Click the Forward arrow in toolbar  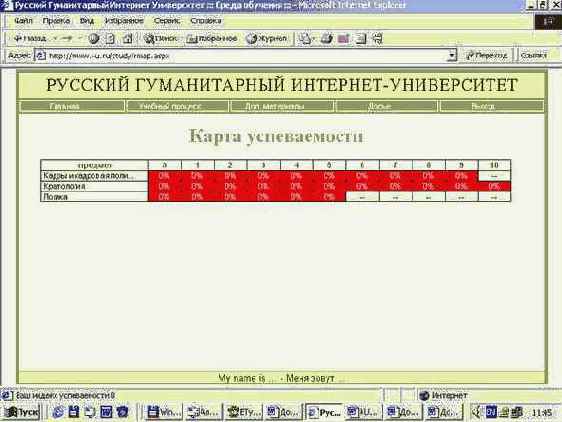[x=67, y=38]
